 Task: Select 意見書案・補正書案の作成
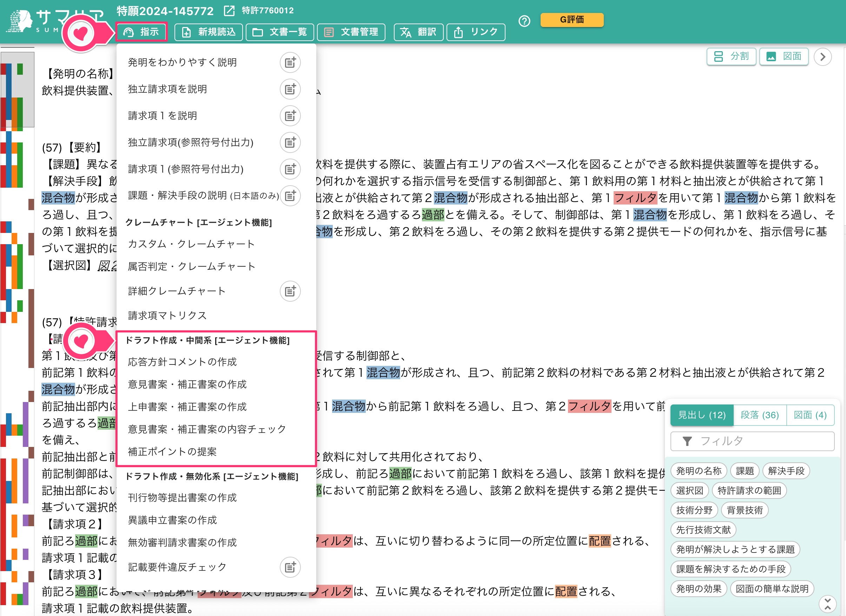pos(187,384)
